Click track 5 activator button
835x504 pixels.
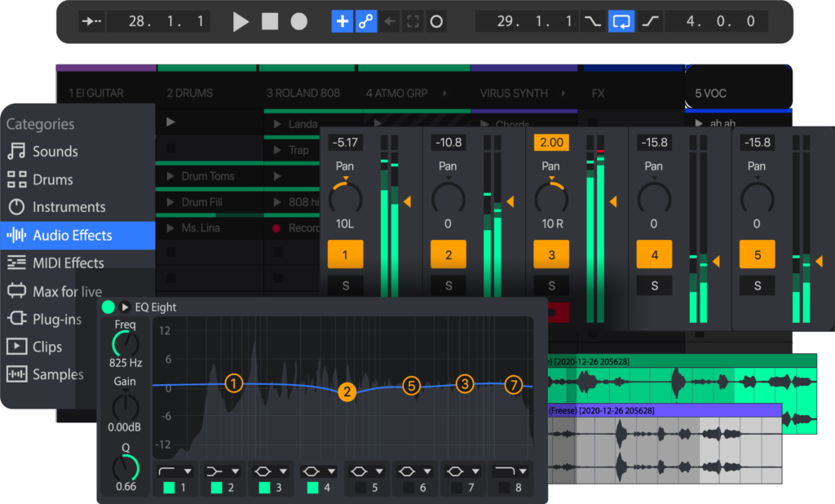tap(757, 255)
